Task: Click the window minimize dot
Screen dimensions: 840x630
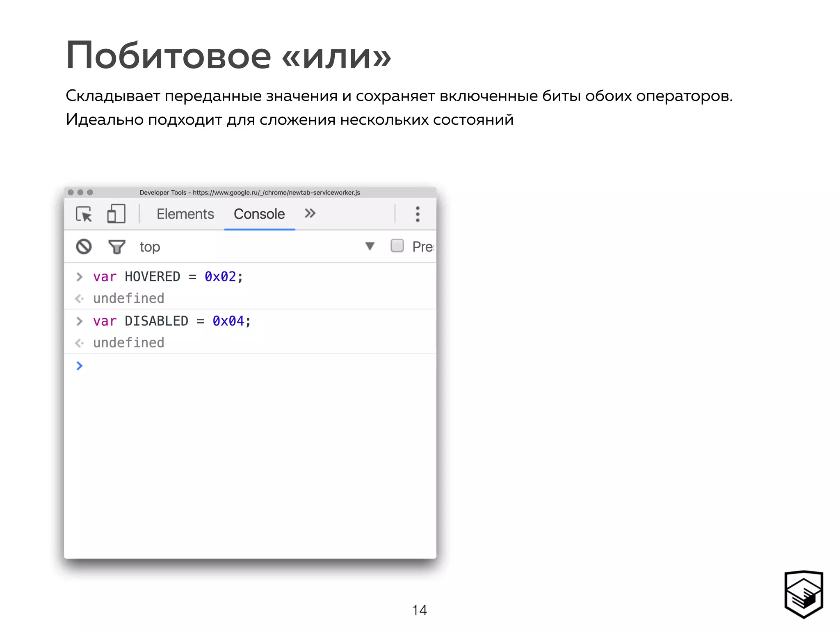Action: pyautogui.click(x=80, y=192)
